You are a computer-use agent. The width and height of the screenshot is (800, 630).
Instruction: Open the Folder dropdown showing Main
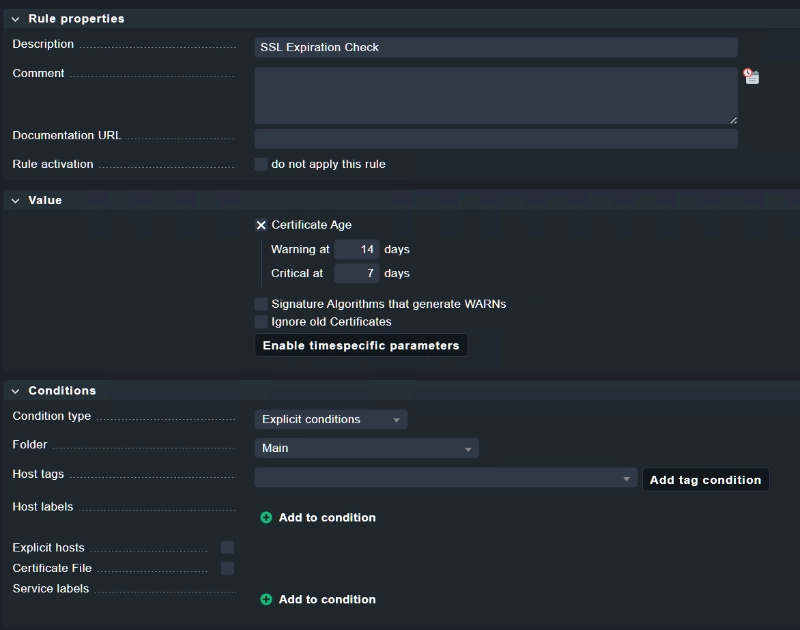[366, 449]
